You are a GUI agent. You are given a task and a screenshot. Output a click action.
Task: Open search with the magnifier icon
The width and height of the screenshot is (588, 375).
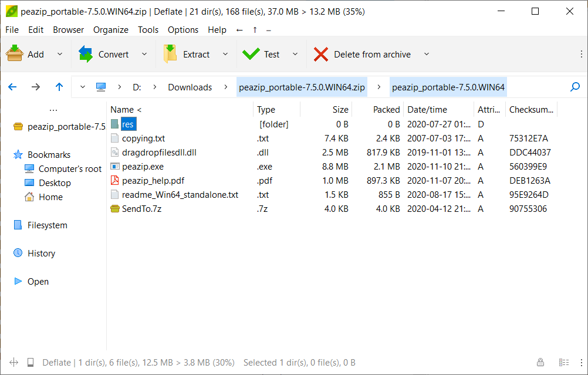click(x=575, y=87)
